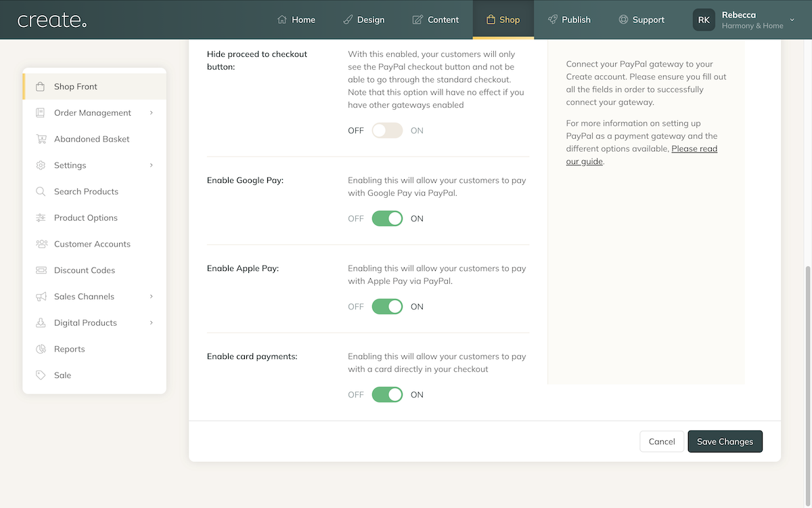Click the Create logo
812x508 pixels.
pos(52,20)
